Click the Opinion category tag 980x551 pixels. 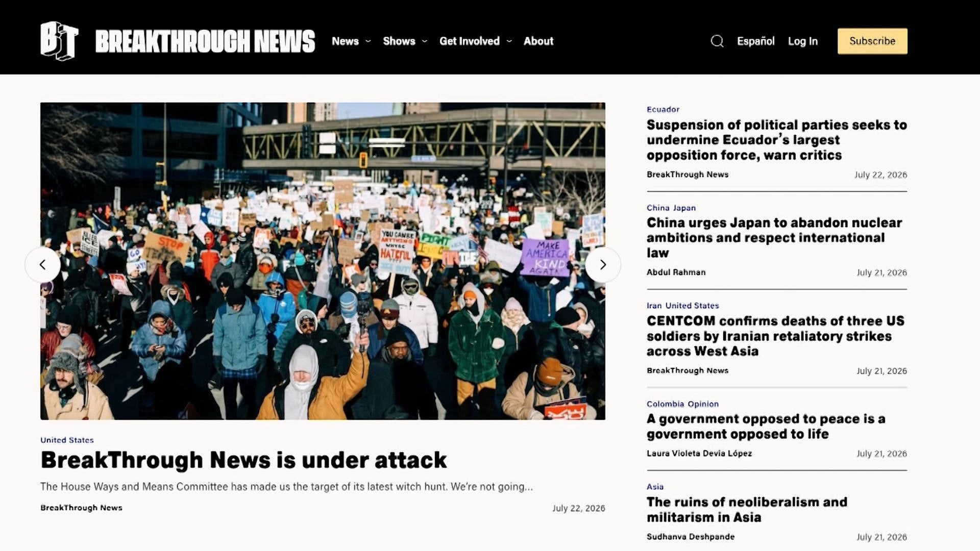pos(703,404)
